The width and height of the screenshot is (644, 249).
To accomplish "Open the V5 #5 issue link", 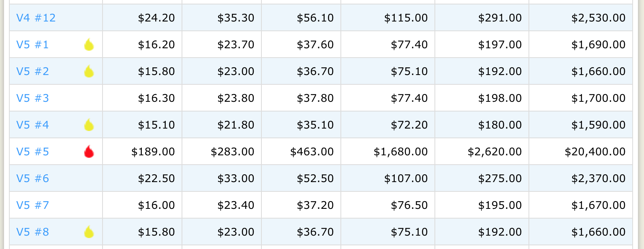I will [x=32, y=152].
